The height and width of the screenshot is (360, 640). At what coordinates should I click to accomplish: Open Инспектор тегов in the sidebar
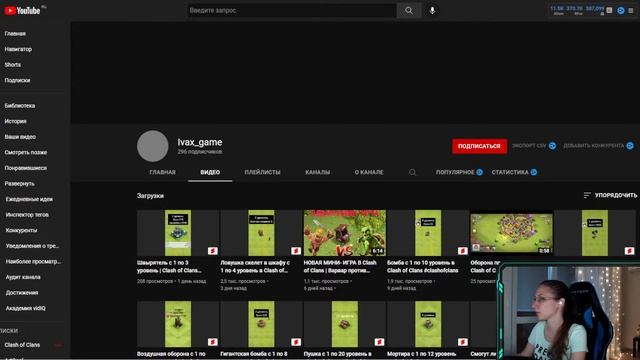(x=27, y=215)
